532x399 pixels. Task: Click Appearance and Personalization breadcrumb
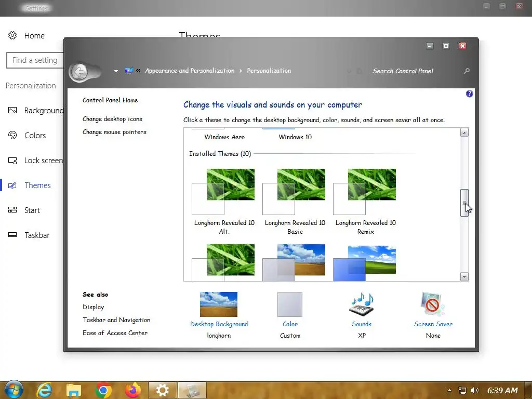190,71
